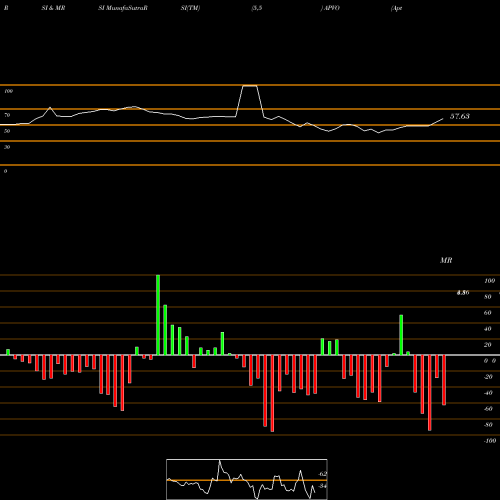
Task: Click the flat-topped RSI spike at 100
Action: 250,86
